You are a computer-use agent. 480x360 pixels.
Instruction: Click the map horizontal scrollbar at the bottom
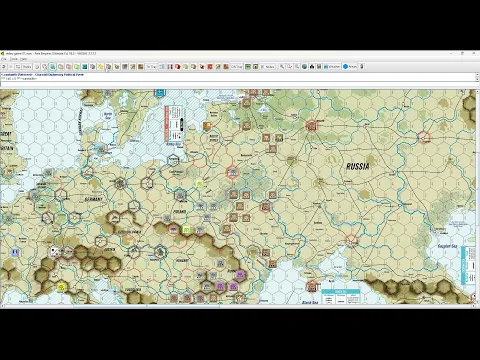(237, 306)
